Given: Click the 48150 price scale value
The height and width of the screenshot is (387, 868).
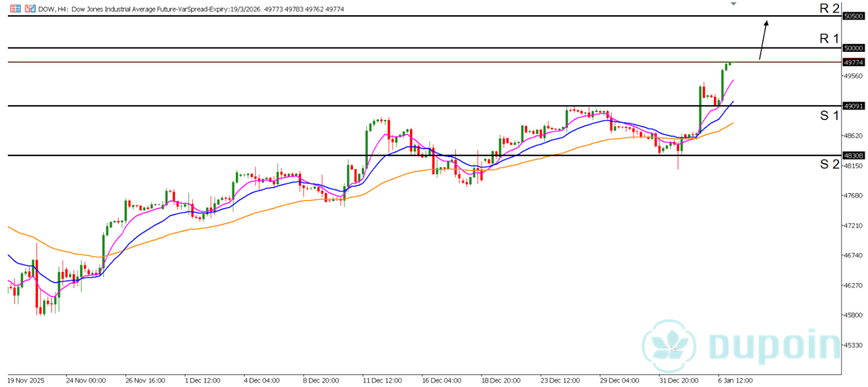Looking at the screenshot, I should pos(853,165).
